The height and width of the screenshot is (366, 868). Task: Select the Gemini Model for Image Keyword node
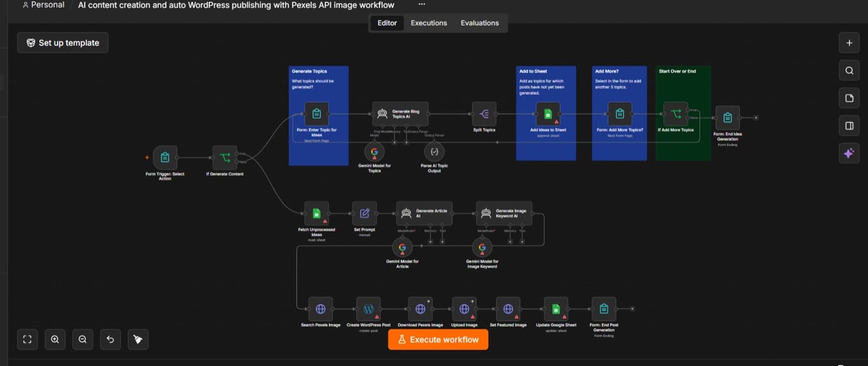pyautogui.click(x=482, y=248)
